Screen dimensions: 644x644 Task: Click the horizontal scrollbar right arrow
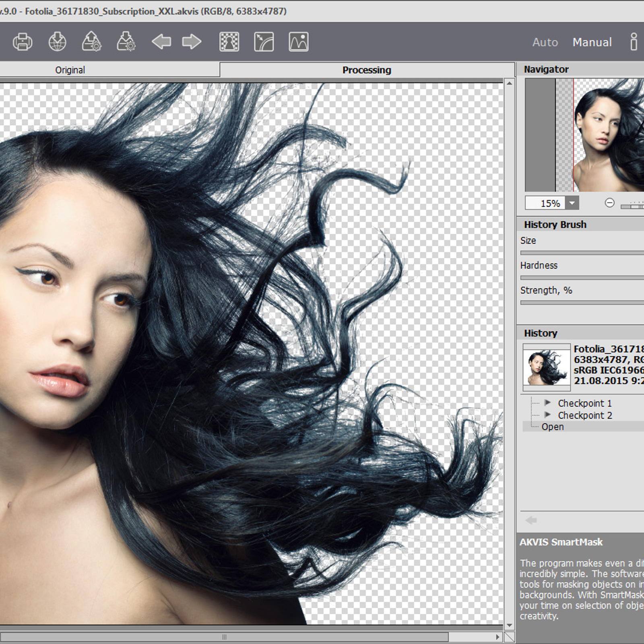pos(498,637)
